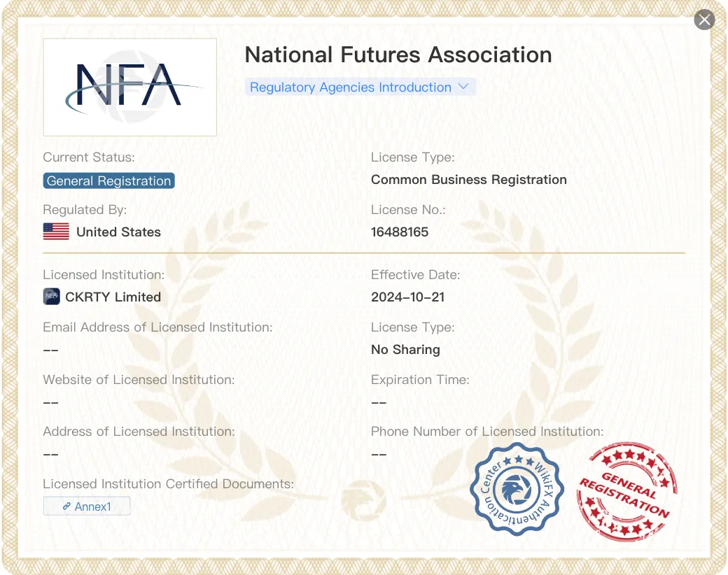Open the Annex1 certified document

(87, 506)
